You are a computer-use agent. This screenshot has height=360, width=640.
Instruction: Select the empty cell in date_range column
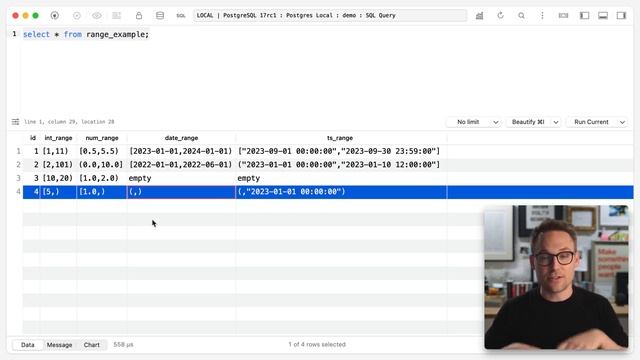[181, 178]
